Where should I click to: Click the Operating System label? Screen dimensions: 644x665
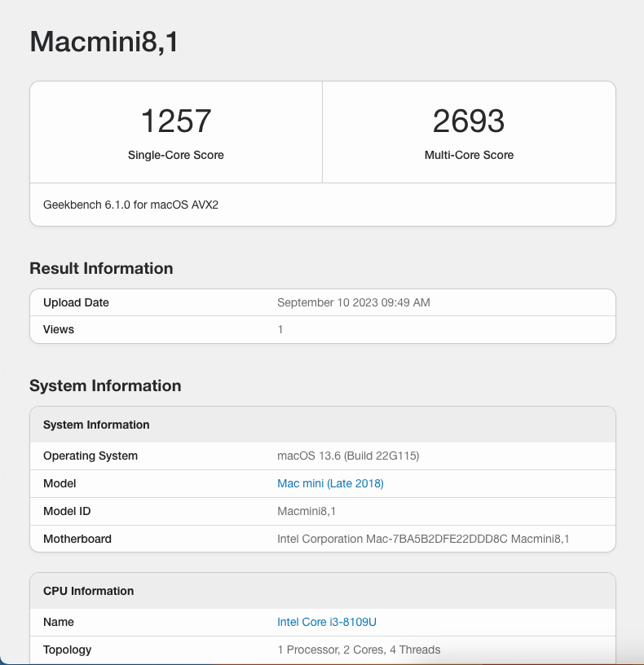point(90,456)
